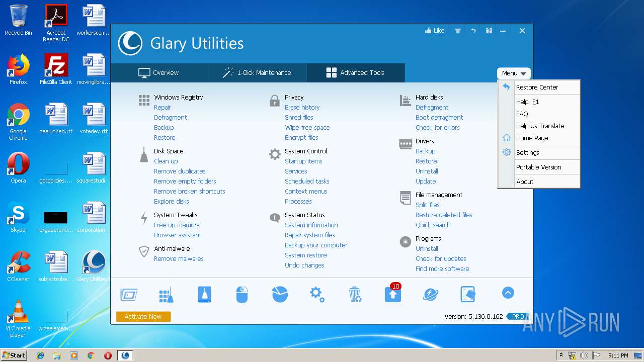The height and width of the screenshot is (362, 644).
Task: Open Internet Explorer from the taskbar
Action: (40, 355)
